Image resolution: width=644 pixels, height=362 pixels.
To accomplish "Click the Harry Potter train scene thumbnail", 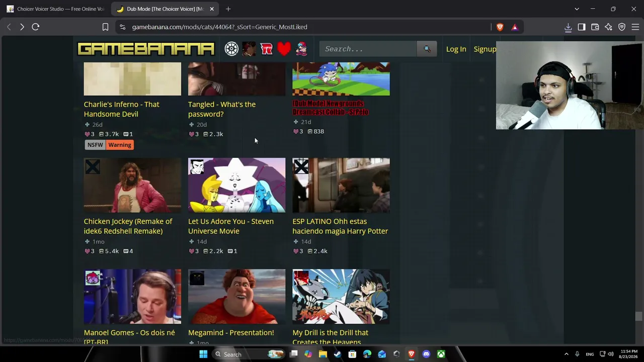I will point(341,185).
